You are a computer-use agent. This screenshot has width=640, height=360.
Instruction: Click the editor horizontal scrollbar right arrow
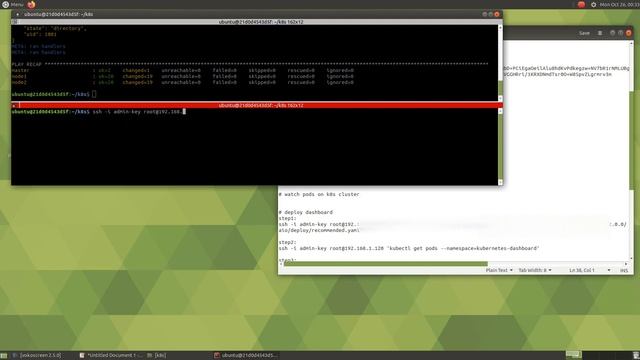626,264
